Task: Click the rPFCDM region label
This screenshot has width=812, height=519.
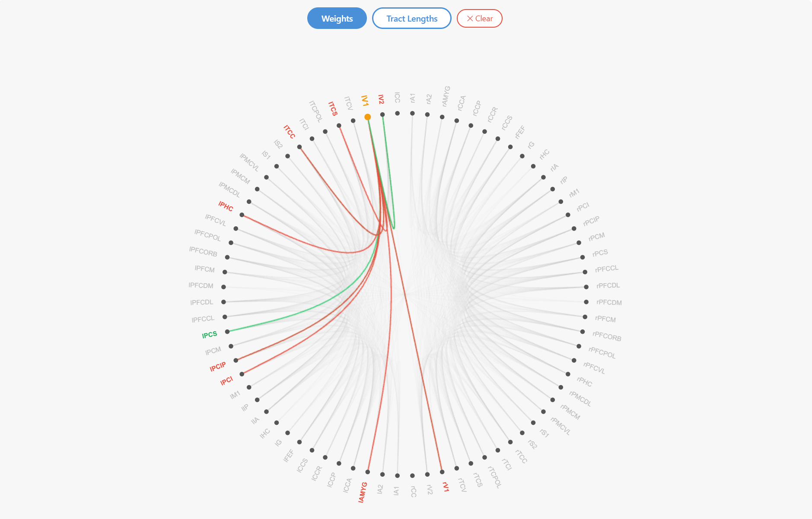Action: (x=609, y=302)
